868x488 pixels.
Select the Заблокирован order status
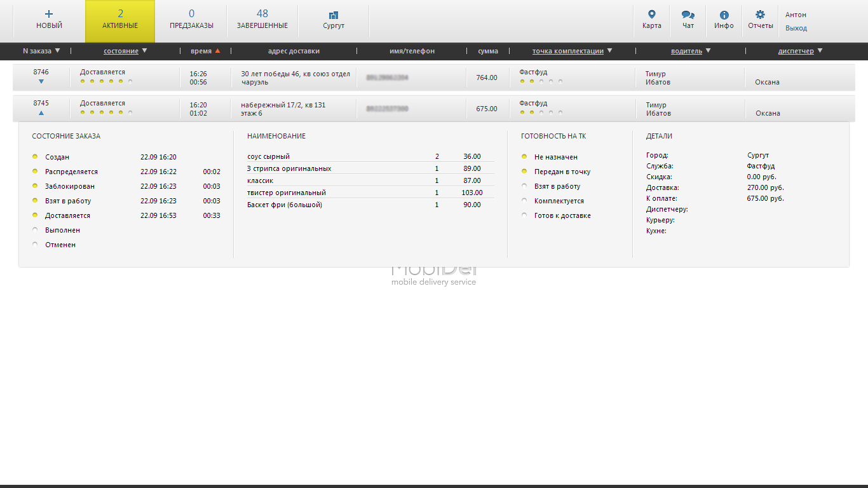tap(35, 186)
